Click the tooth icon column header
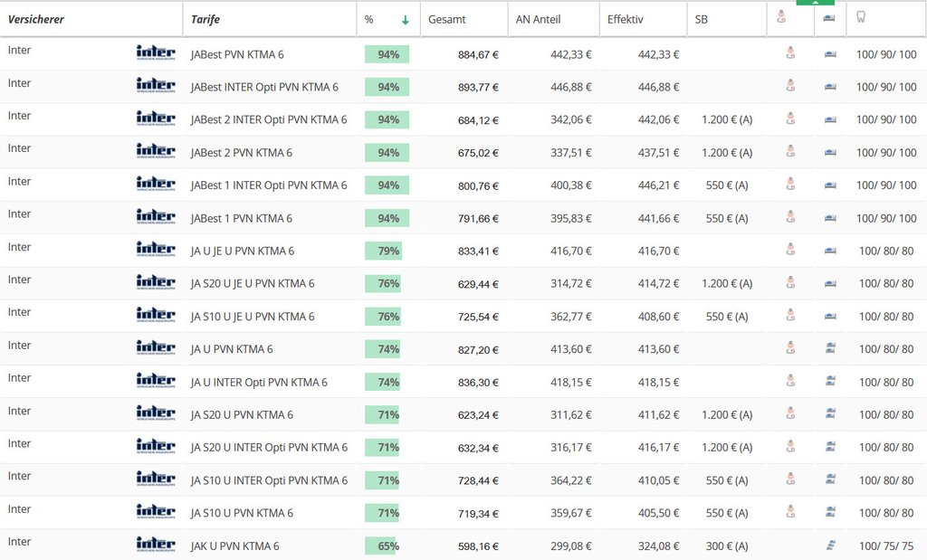 [x=861, y=18]
